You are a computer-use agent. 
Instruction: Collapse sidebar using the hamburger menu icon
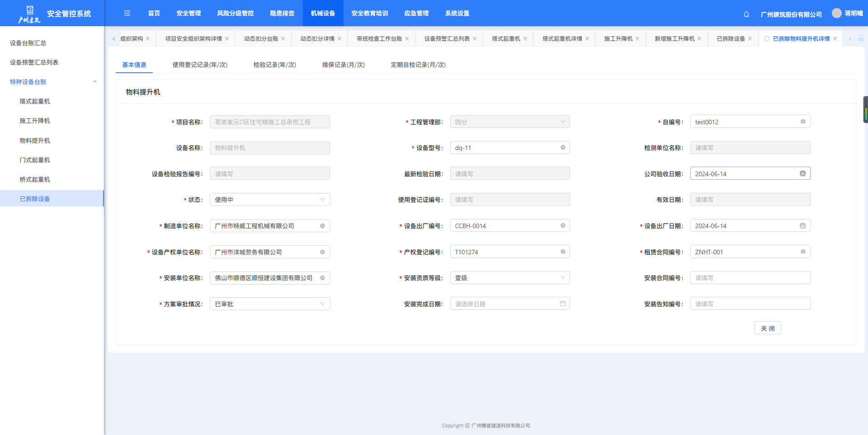point(127,13)
